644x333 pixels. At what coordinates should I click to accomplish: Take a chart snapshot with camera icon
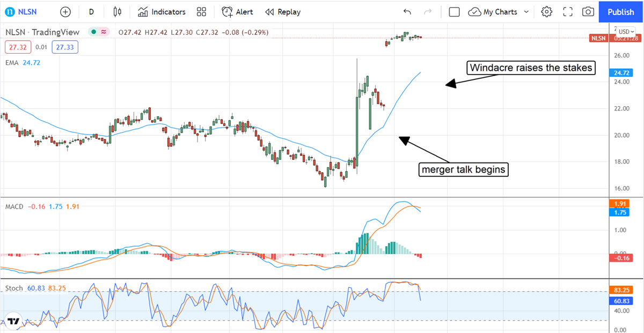coord(588,12)
